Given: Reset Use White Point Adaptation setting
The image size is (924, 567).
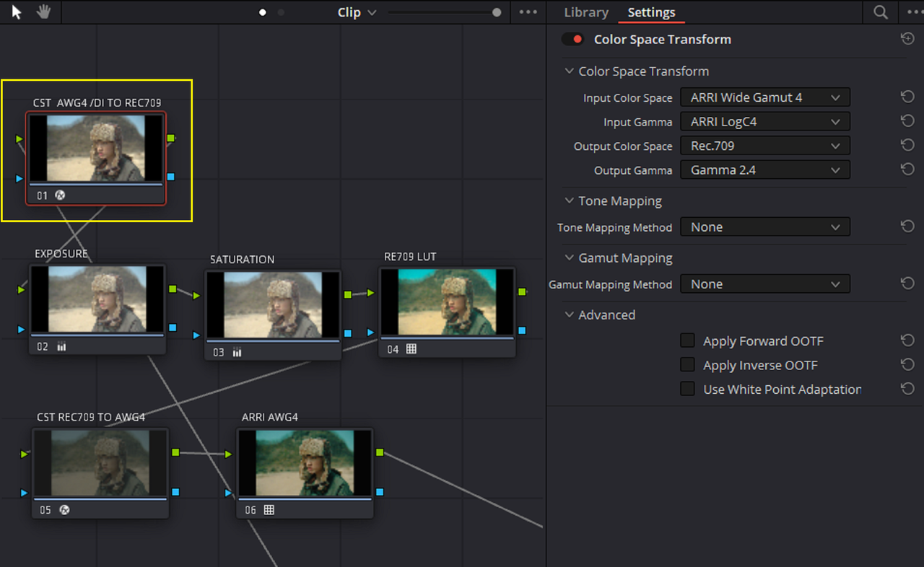Looking at the screenshot, I should pyautogui.click(x=907, y=389).
